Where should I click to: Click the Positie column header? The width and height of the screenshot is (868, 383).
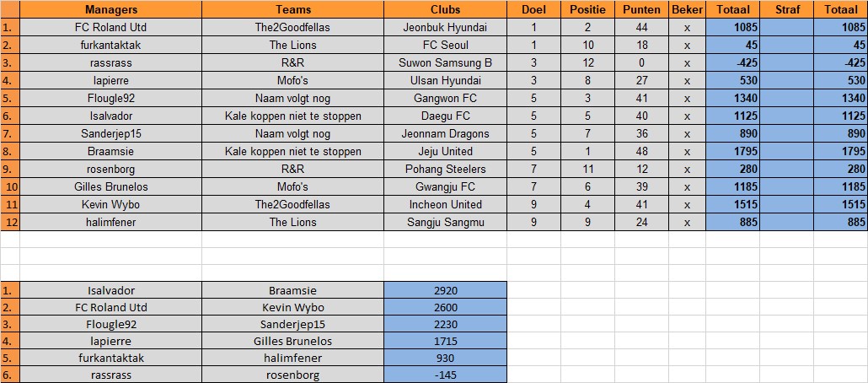click(587, 9)
